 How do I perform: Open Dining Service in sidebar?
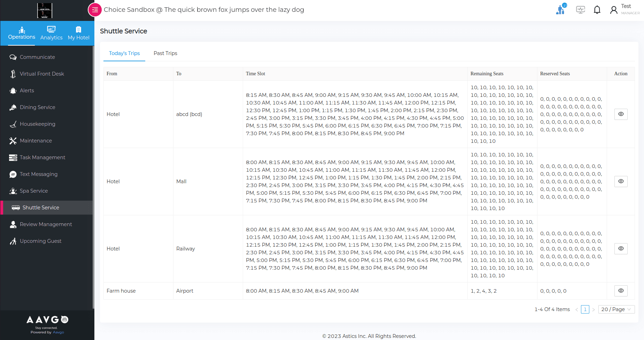pyautogui.click(x=37, y=107)
